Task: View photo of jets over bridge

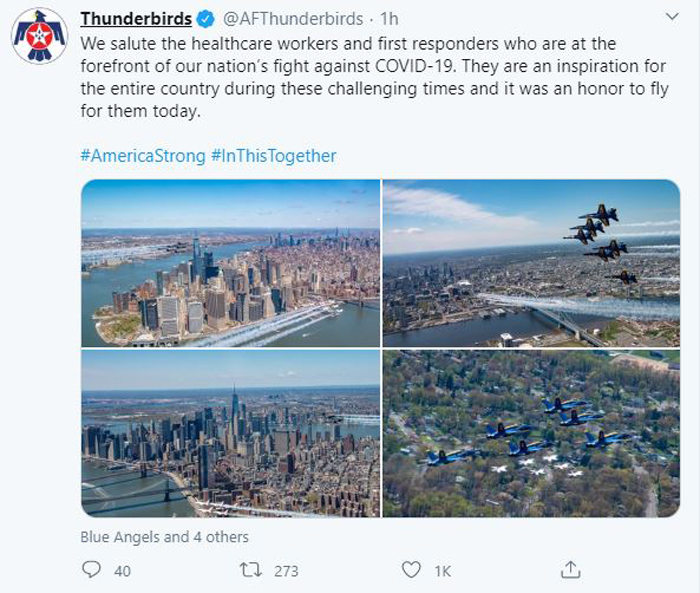Action: (531, 263)
